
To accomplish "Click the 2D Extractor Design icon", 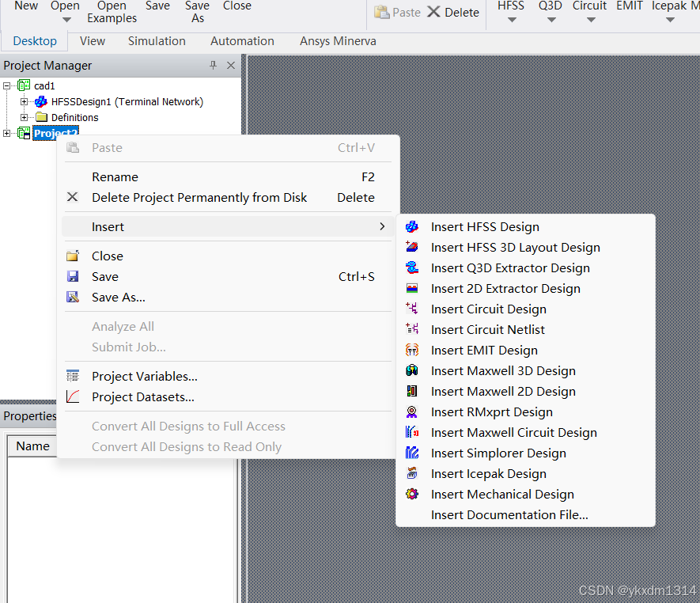I will (x=411, y=288).
